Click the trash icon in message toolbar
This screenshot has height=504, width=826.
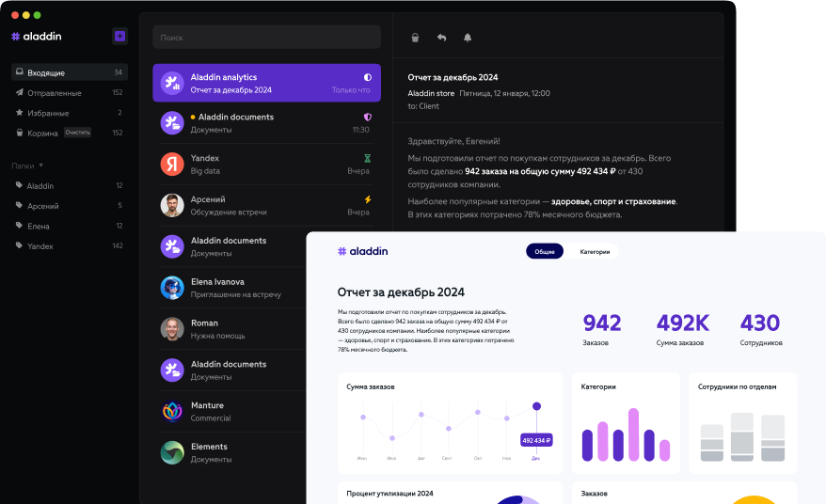tap(415, 38)
